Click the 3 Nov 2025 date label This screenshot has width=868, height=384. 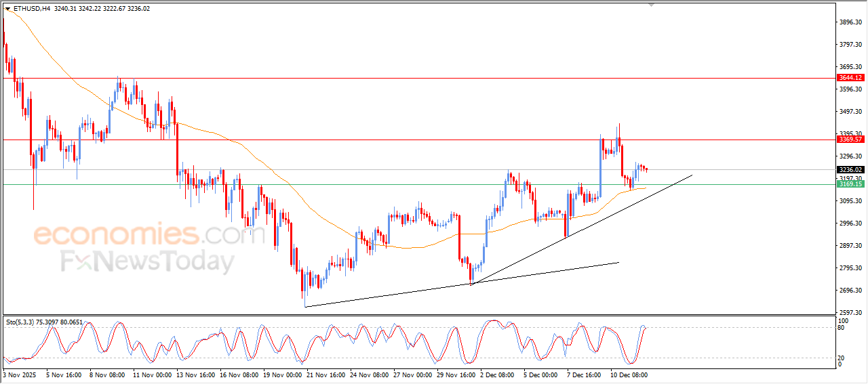tap(19, 374)
